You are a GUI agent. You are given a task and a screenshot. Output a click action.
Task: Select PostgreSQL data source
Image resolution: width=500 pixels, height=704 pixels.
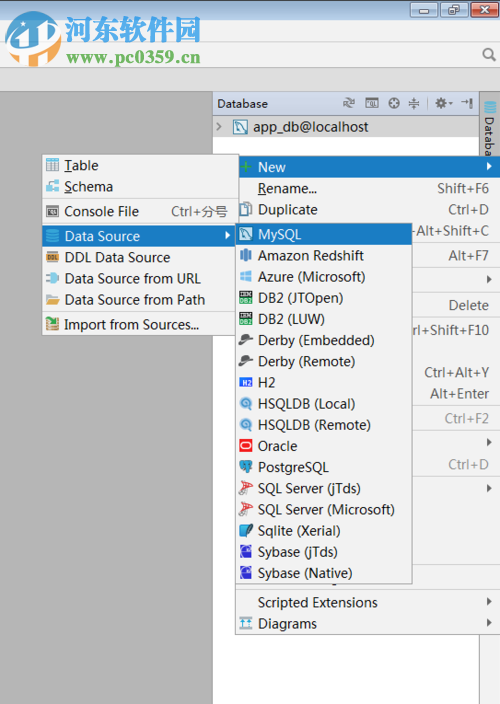click(324, 467)
